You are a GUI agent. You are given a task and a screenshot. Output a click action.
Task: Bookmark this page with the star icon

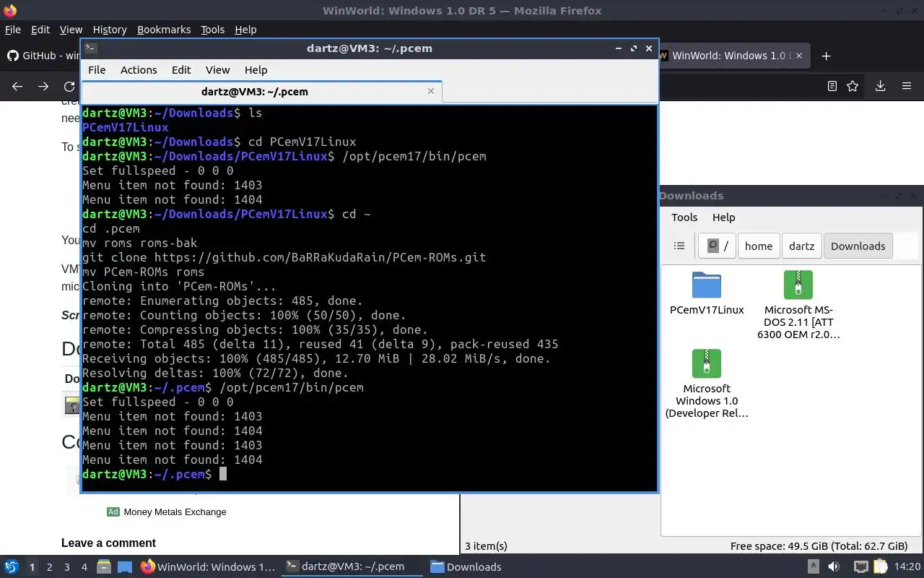(853, 86)
